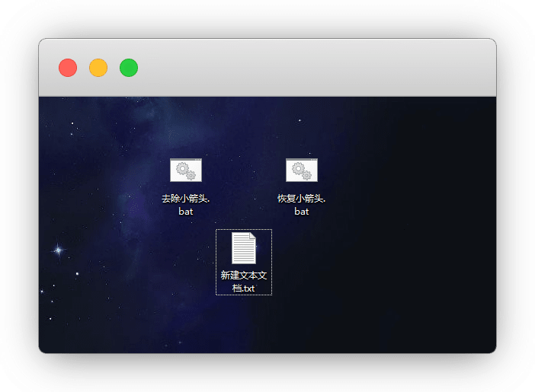Maximize the window with the green button
The height and width of the screenshot is (392, 535).
[x=129, y=68]
